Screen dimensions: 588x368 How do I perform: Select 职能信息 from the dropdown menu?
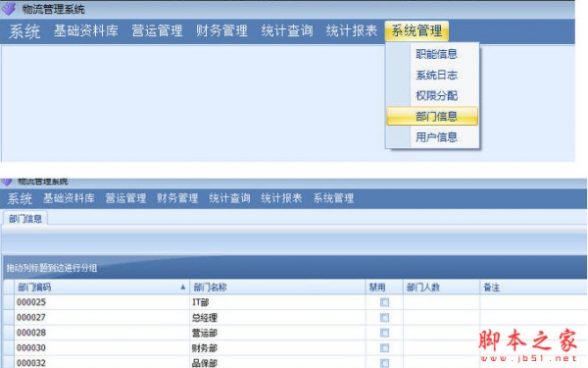pyautogui.click(x=436, y=54)
